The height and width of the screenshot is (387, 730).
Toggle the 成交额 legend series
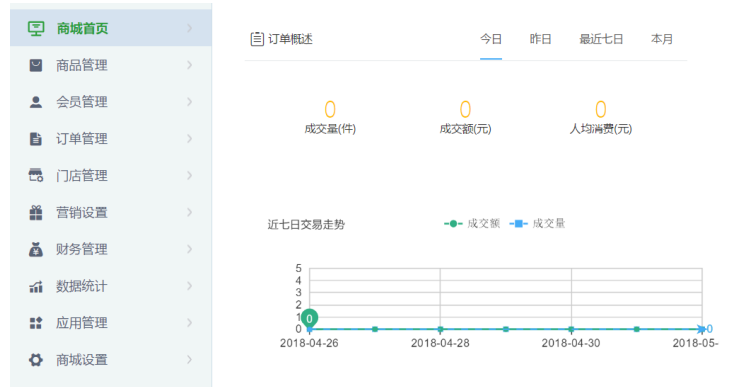click(472, 224)
